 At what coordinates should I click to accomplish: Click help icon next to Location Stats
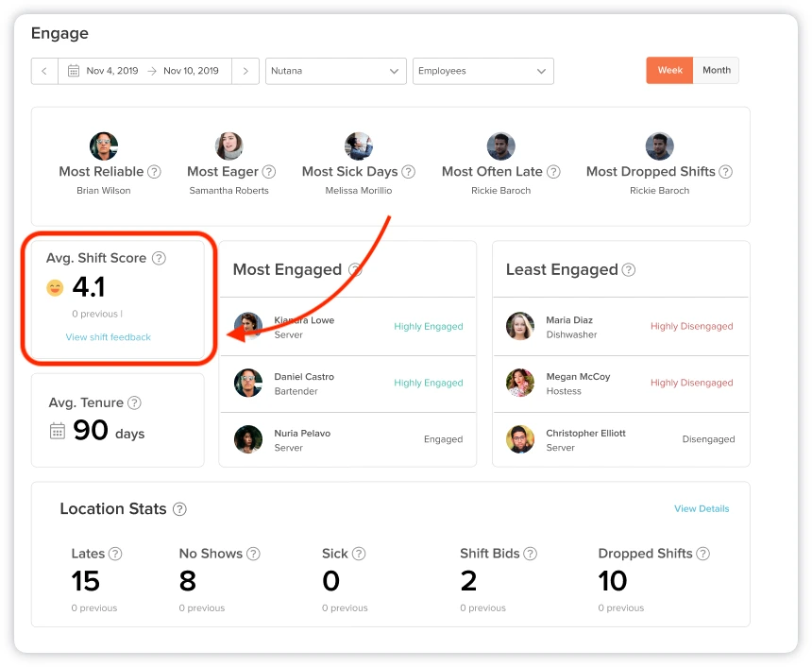click(179, 509)
